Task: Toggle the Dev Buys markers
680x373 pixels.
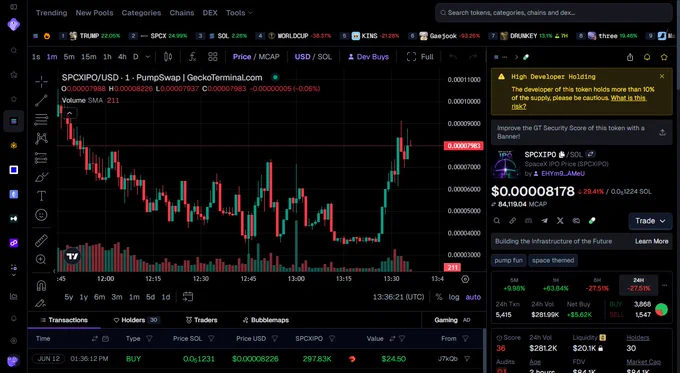Action: tap(369, 57)
